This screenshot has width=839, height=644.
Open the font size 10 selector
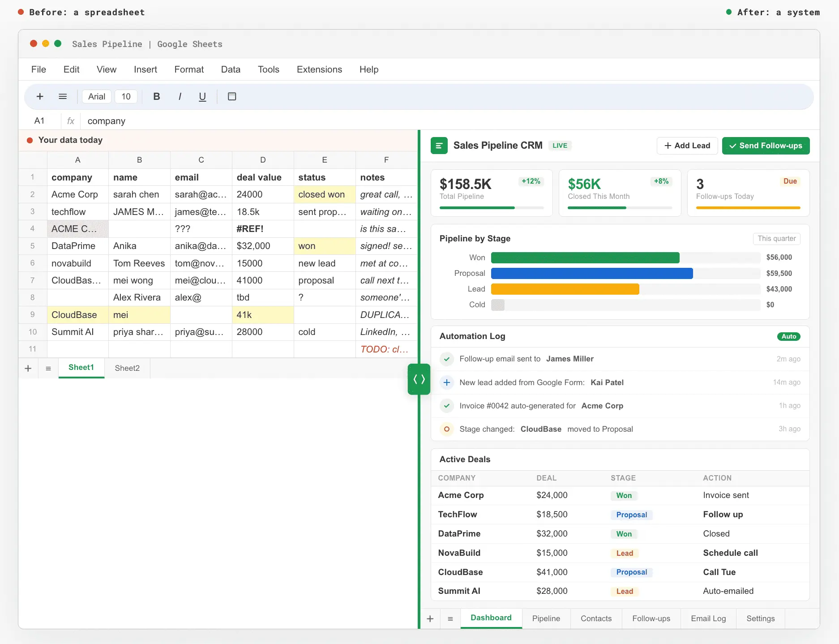coord(126,96)
